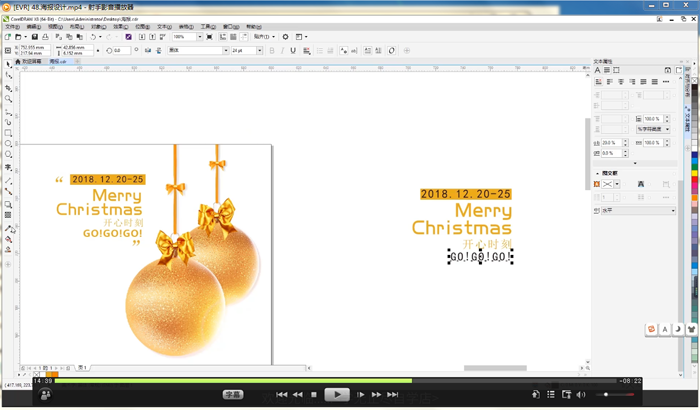Click the 字幕 subtitle button
Image resolution: width=700 pixels, height=410 pixels.
[233, 395]
